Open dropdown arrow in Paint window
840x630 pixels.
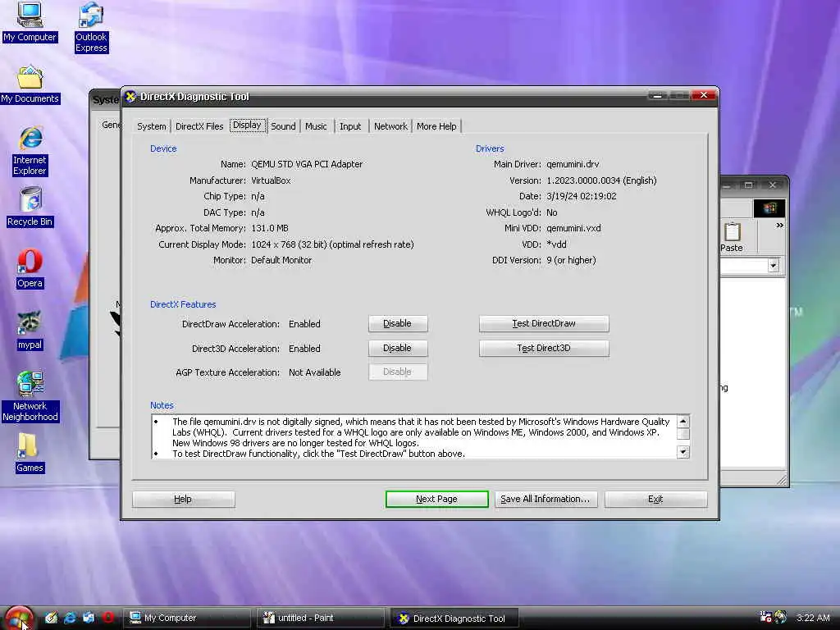pyautogui.click(x=773, y=265)
